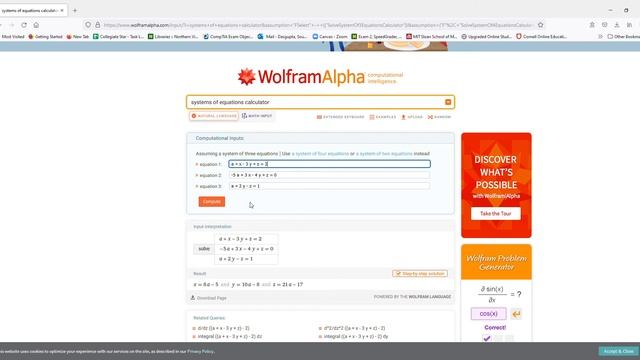Open the Extended Keyboard
Viewport: 640px width, 360px height.
coord(340,117)
